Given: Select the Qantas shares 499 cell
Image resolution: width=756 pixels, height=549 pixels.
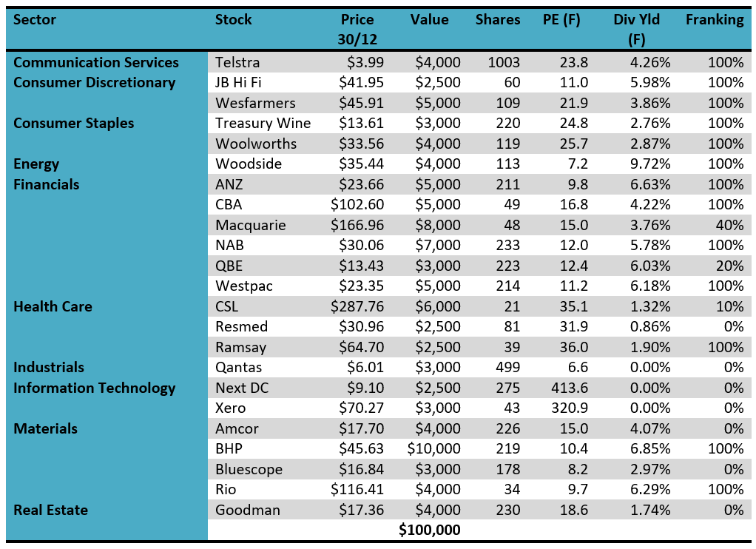Looking at the screenshot, I should [507, 368].
